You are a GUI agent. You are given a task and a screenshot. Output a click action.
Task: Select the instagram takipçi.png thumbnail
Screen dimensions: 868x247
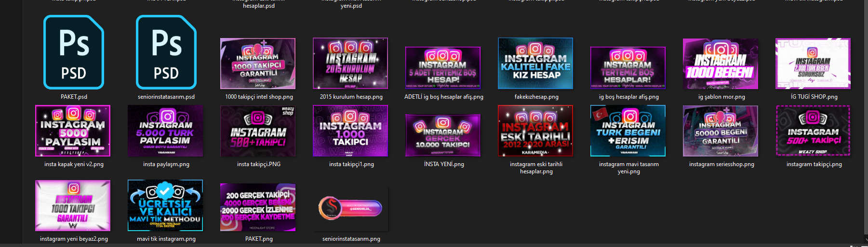coord(813,131)
